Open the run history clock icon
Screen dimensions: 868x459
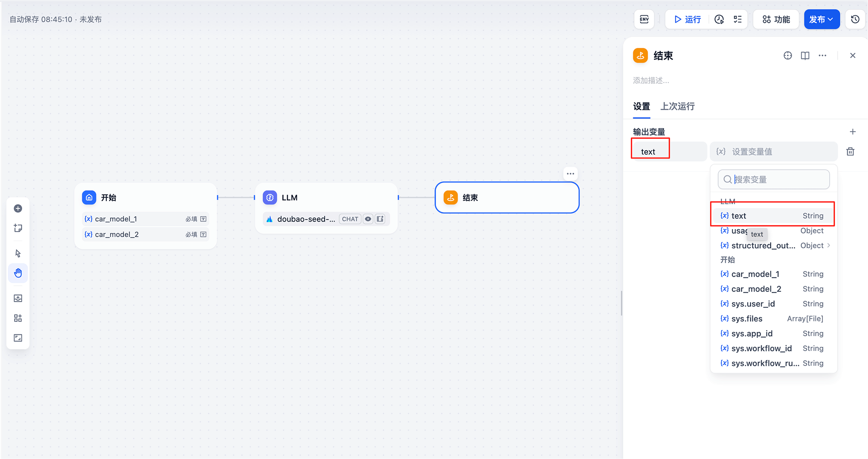tap(719, 20)
